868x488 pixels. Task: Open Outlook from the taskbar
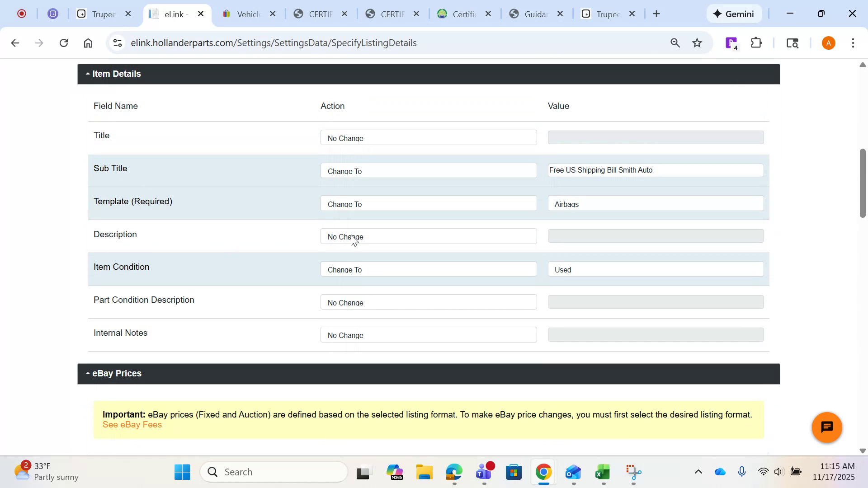(572, 473)
